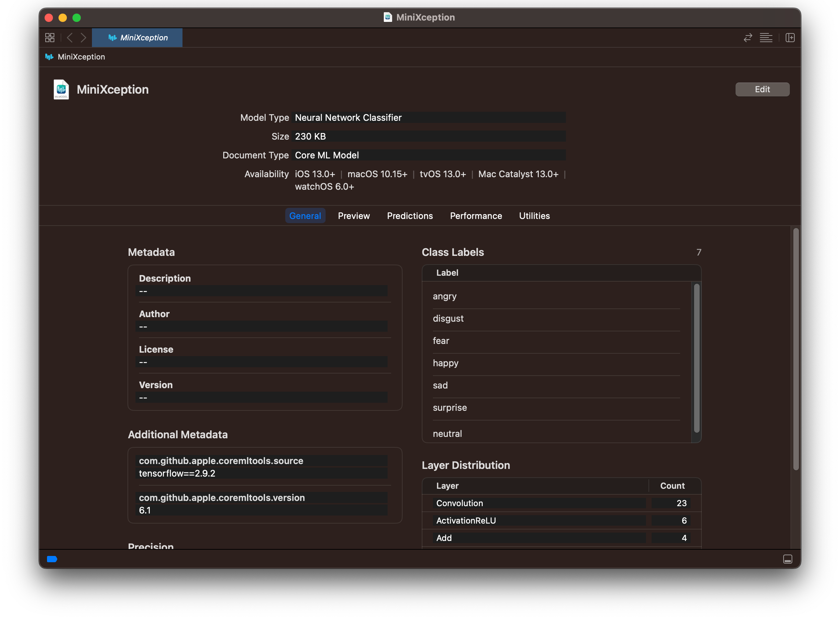
Task: Select the happy class label row
Action: (x=445, y=363)
